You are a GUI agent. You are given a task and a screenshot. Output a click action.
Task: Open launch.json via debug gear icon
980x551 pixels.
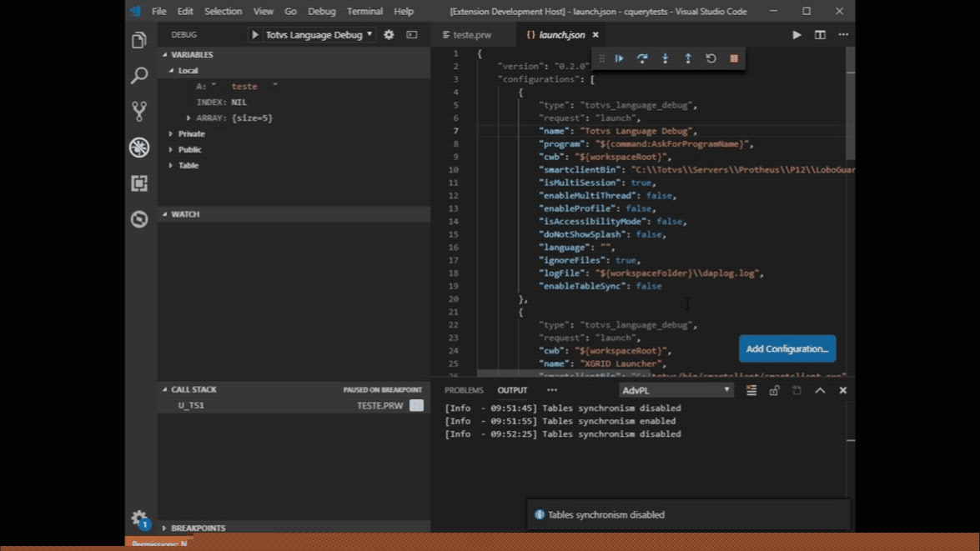(x=389, y=35)
